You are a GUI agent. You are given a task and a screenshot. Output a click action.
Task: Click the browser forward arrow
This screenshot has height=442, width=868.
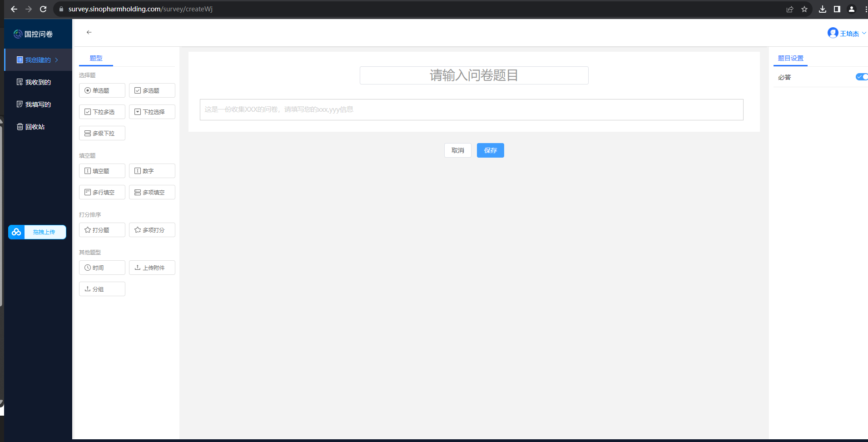click(x=29, y=9)
